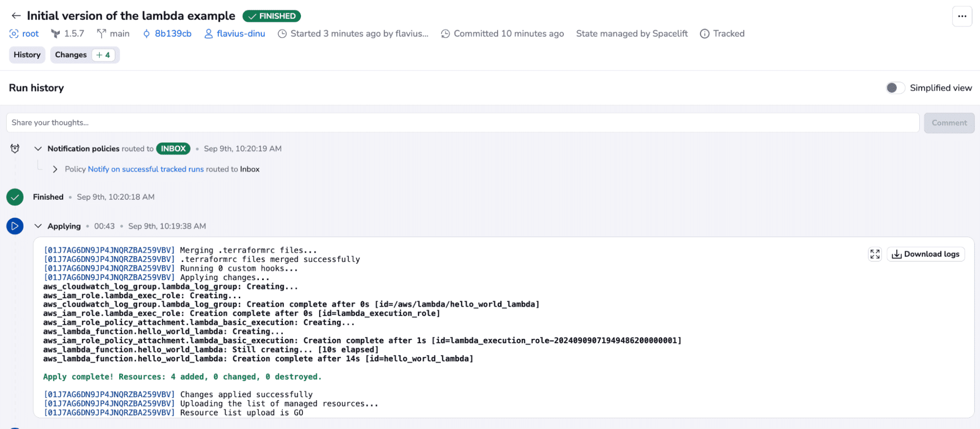This screenshot has height=429, width=980.
Task: Click the blue Applying play icon
Action: [15, 226]
